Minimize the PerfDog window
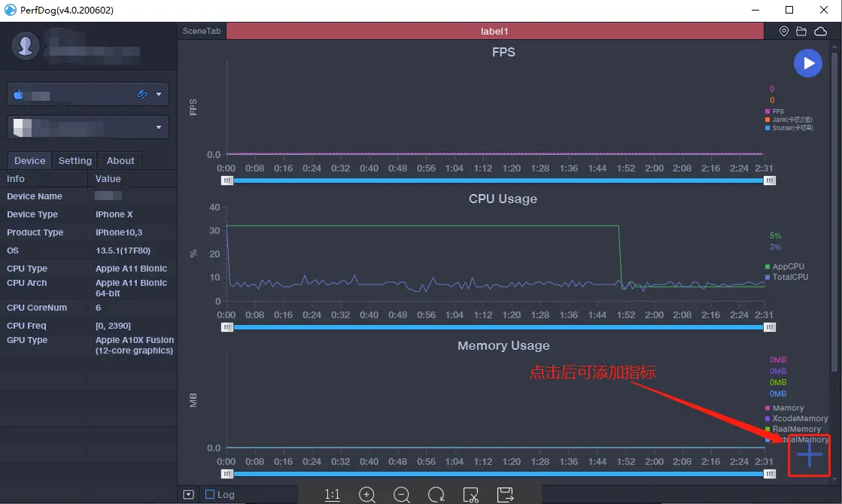 pyautogui.click(x=755, y=10)
